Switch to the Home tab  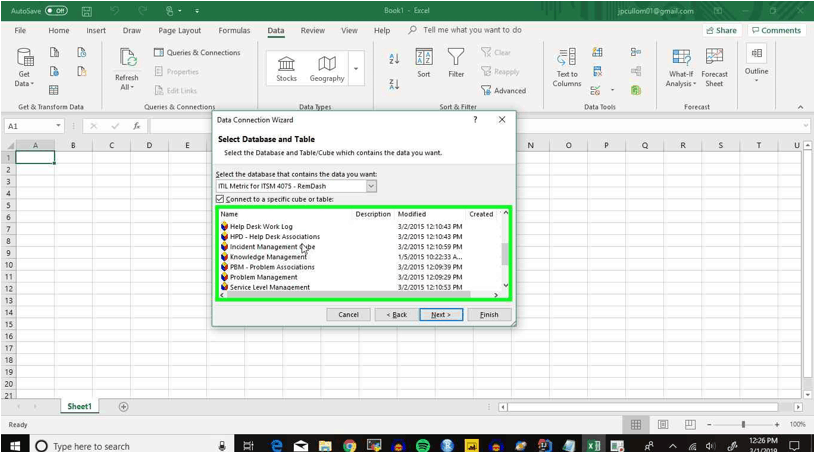[x=59, y=30]
